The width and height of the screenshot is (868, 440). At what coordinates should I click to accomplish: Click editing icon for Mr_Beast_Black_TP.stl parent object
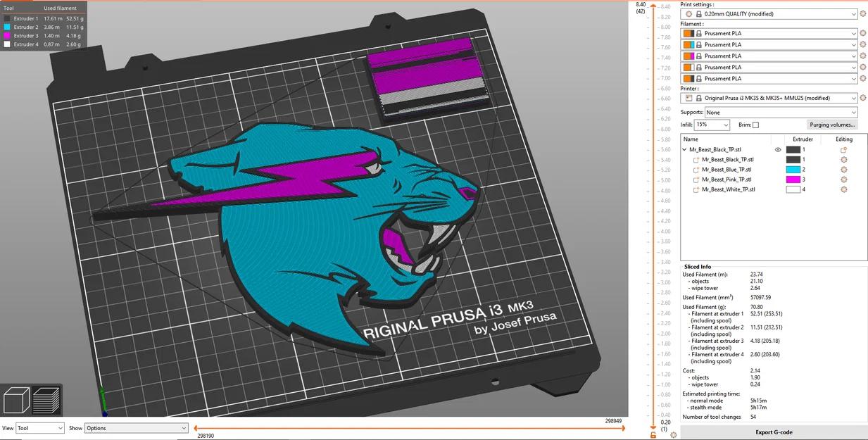coord(843,150)
